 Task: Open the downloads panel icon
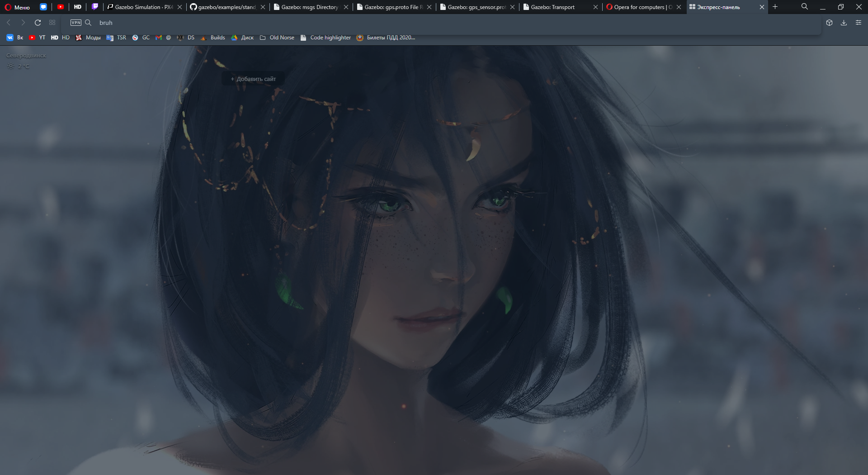pos(844,23)
